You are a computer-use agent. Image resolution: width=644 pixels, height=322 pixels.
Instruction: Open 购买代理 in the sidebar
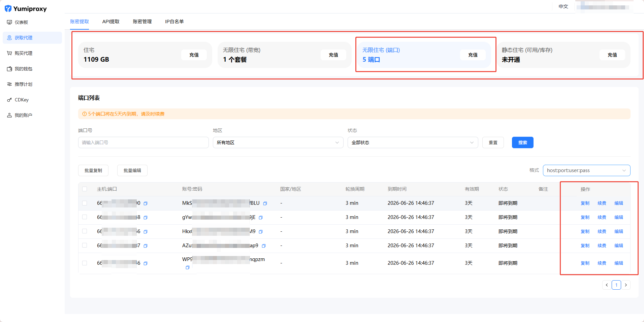32,53
